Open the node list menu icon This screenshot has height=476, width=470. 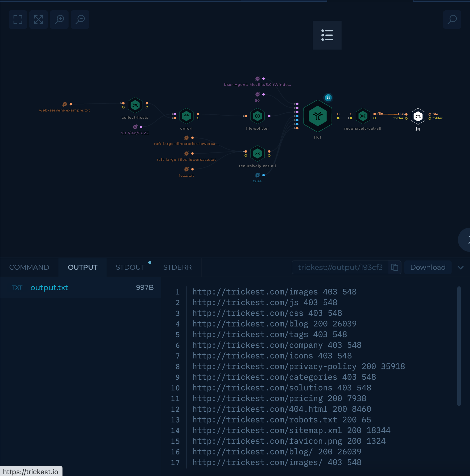(x=327, y=35)
